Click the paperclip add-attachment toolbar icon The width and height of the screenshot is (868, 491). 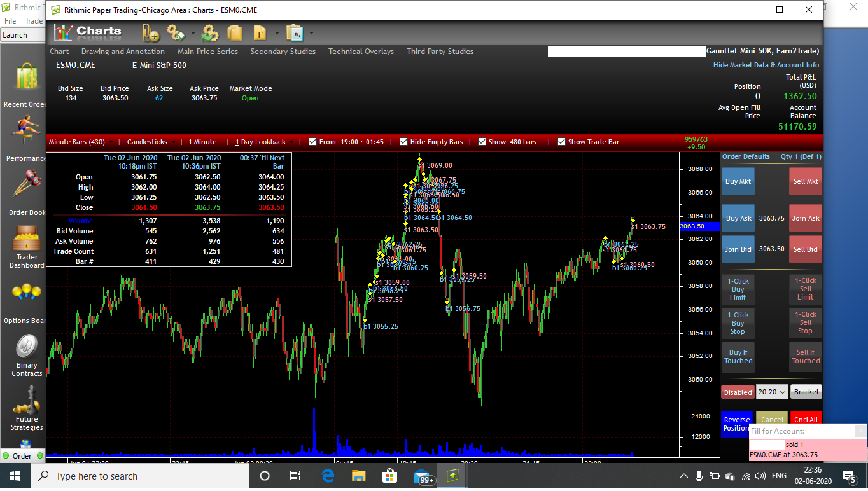tap(151, 32)
